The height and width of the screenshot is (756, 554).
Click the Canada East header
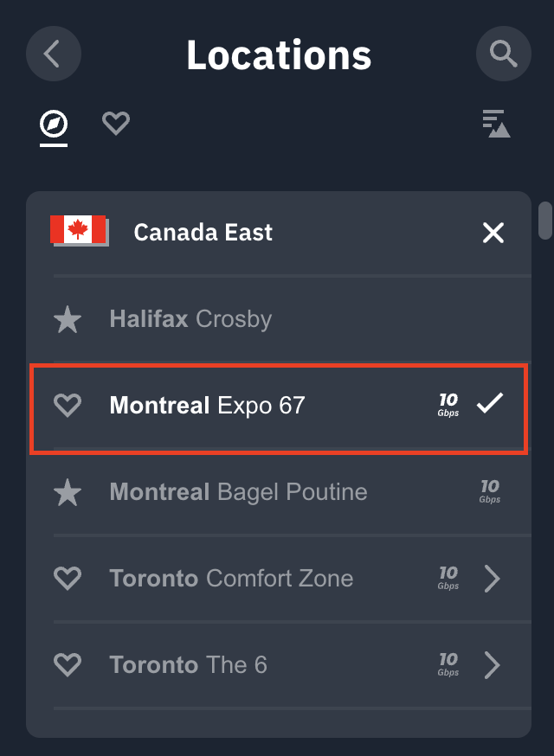[203, 232]
